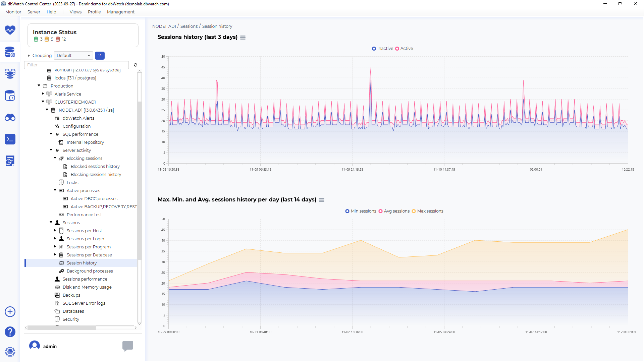Open the Grouping Default dropdown
The height and width of the screenshot is (362, 644).
73,56
